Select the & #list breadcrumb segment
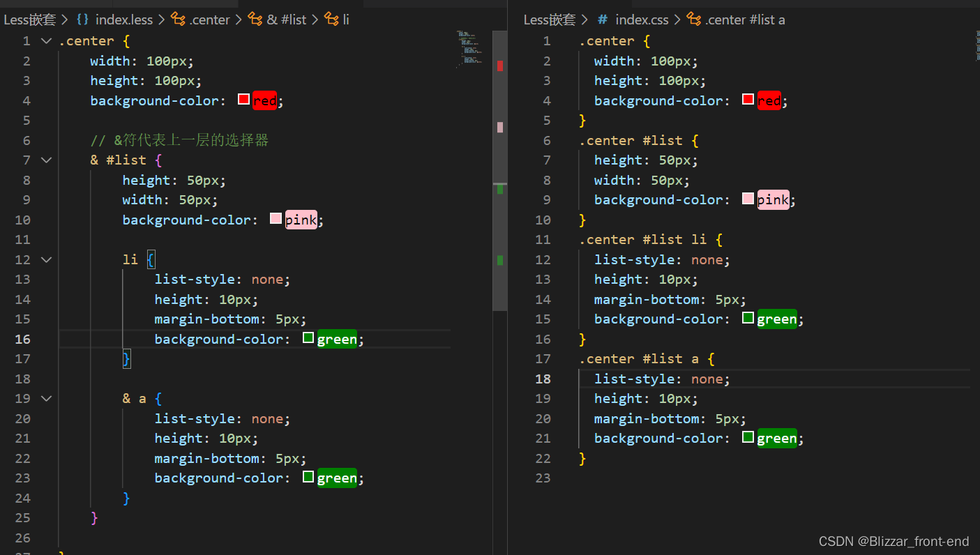The height and width of the screenshot is (555, 980). [x=287, y=20]
